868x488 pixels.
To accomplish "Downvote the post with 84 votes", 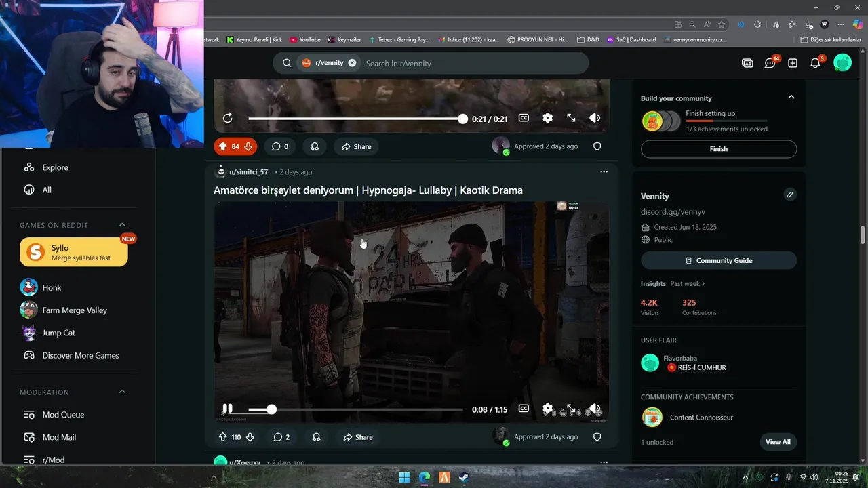I will pyautogui.click(x=248, y=146).
